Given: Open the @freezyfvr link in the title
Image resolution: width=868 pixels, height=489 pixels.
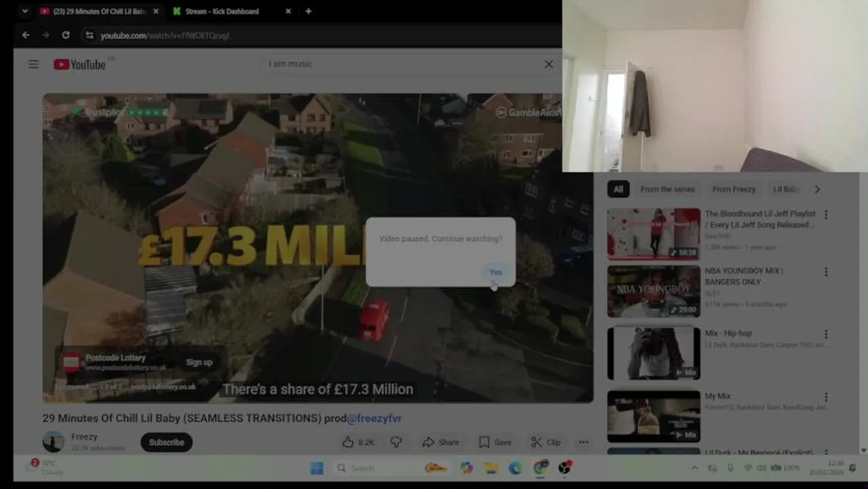Looking at the screenshot, I should pyautogui.click(x=375, y=418).
